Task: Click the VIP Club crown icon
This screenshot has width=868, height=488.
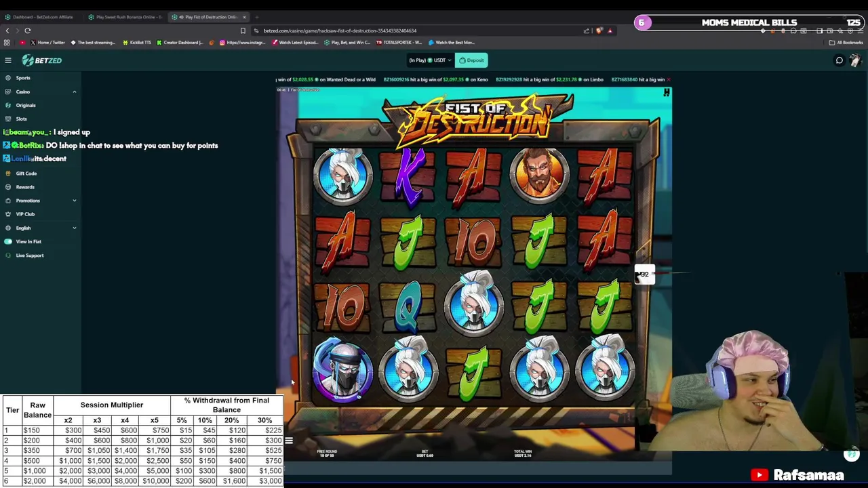Action: click(x=8, y=214)
